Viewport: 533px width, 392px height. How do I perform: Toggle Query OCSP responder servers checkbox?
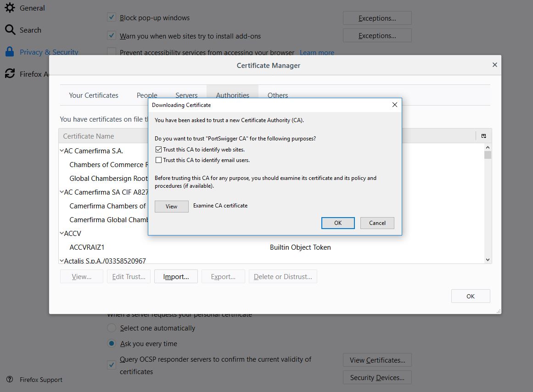[x=111, y=365]
